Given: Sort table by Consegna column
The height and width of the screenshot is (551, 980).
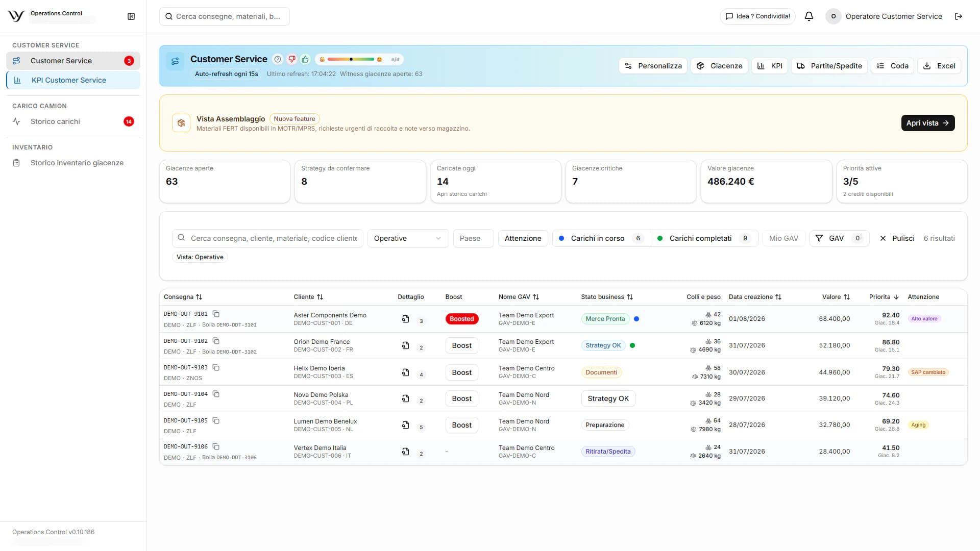Looking at the screenshot, I should click(183, 297).
